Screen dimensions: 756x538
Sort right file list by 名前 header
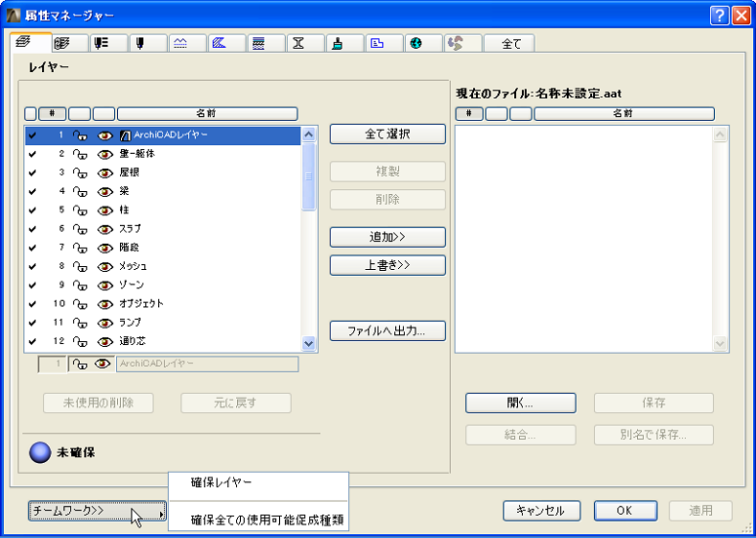coord(624,114)
